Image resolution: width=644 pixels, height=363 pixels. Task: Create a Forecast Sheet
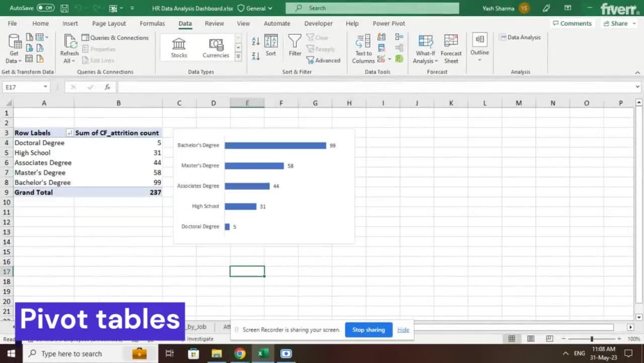click(451, 49)
